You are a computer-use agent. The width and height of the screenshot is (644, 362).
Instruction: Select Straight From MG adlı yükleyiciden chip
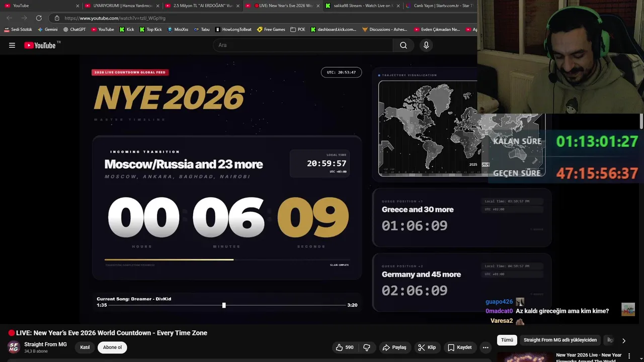(560, 340)
